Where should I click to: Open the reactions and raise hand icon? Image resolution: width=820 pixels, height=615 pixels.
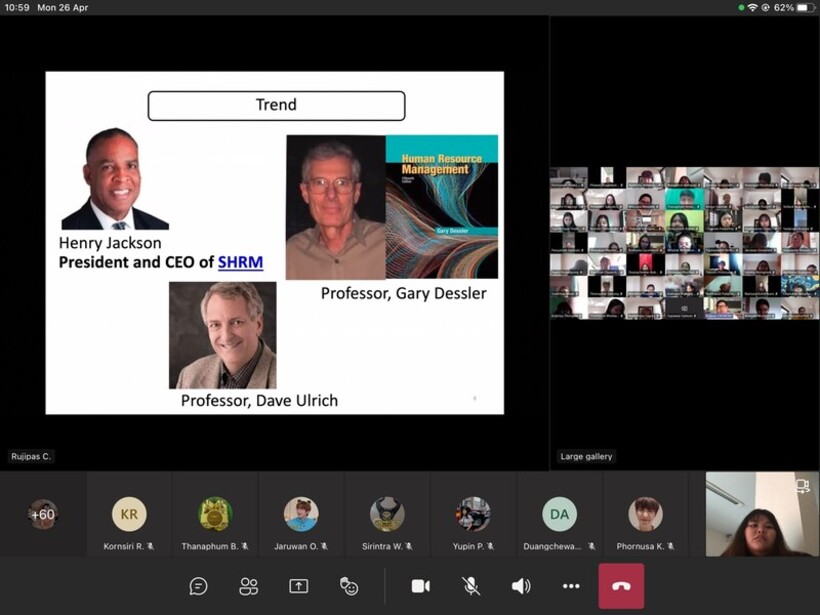(x=349, y=586)
